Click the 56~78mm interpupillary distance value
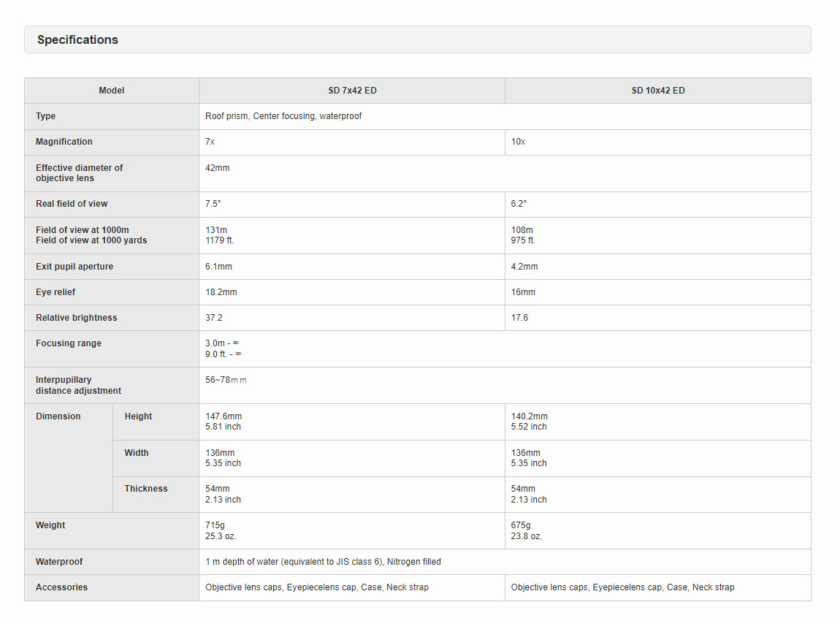The height and width of the screenshot is (621, 840). click(x=226, y=380)
